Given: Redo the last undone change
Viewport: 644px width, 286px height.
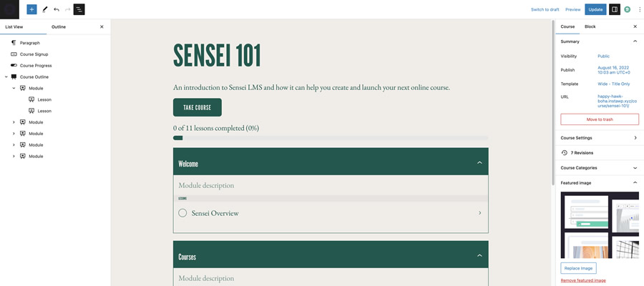Looking at the screenshot, I should 68,9.
